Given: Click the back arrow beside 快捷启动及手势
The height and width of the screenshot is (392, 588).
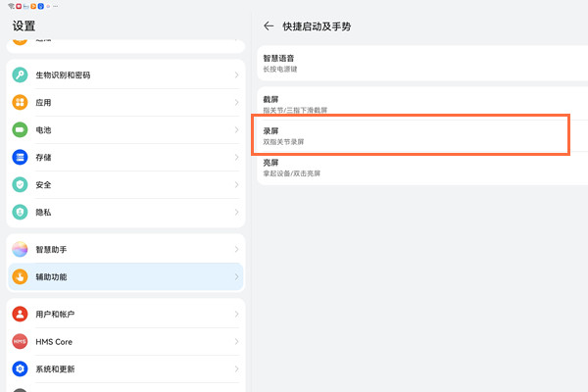Looking at the screenshot, I should coord(269,26).
